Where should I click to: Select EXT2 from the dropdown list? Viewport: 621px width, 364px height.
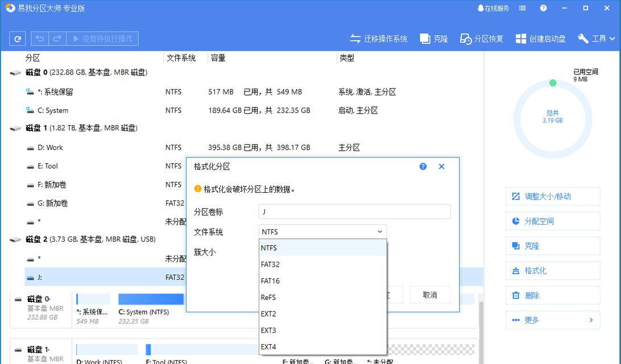pos(322,314)
